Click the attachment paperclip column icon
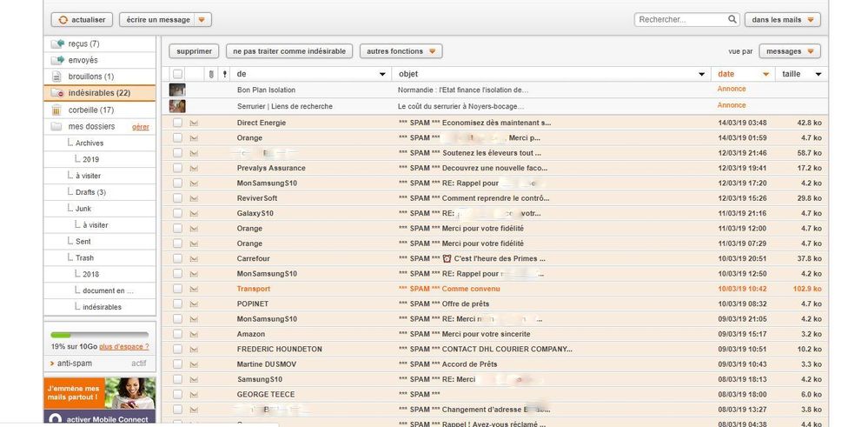 click(x=210, y=75)
